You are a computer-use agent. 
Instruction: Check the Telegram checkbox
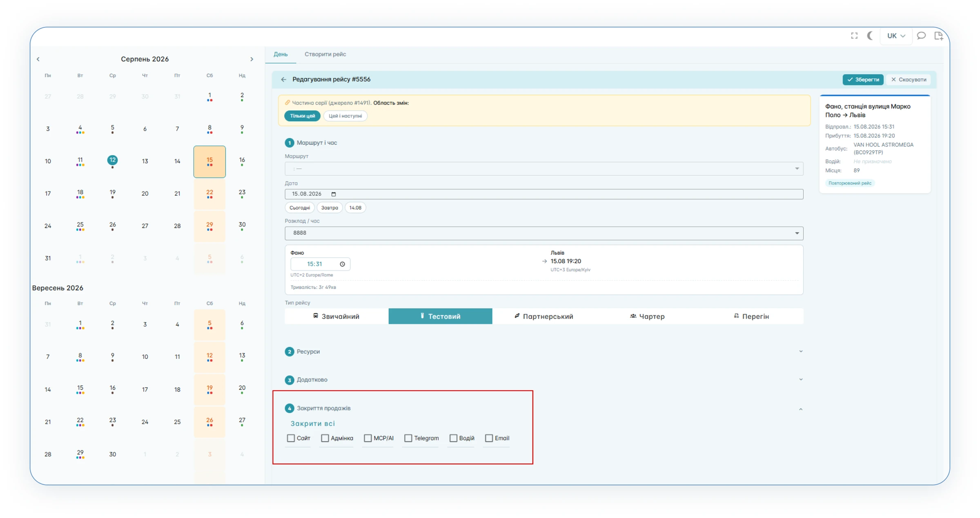click(408, 438)
